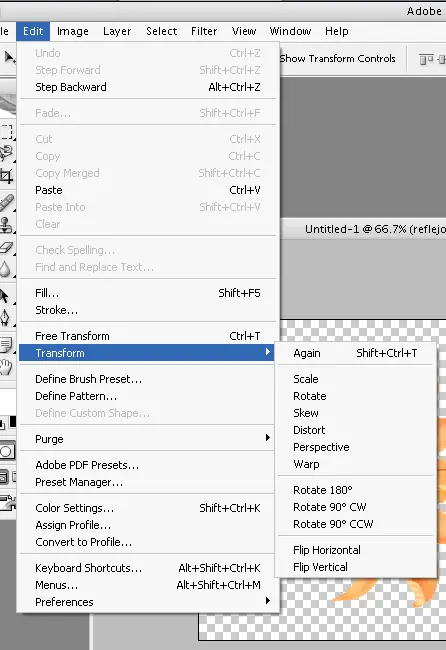This screenshot has width=446, height=650.
Task: Toggle Quick Mask mode button
Action: 7,451
